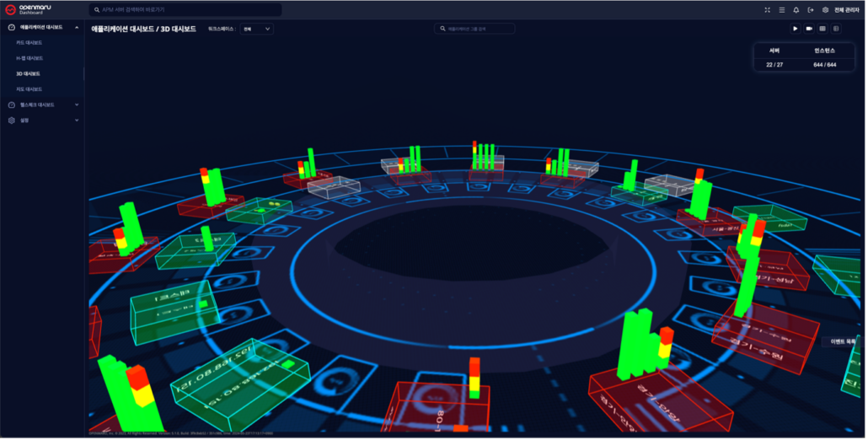The image size is (868, 440).
Task: Open the notifications bell icon
Action: [x=796, y=10]
